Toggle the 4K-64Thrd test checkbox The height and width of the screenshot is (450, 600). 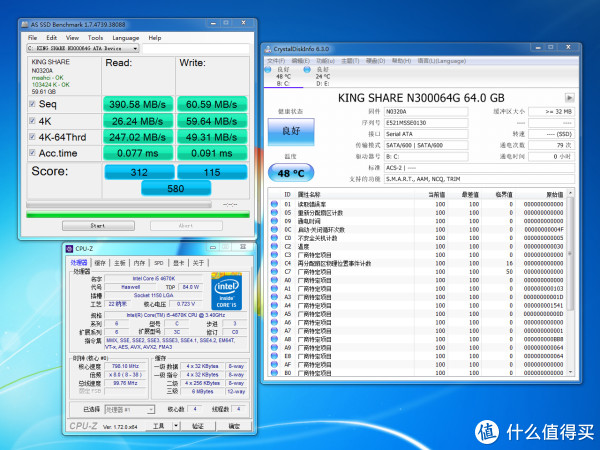33,137
